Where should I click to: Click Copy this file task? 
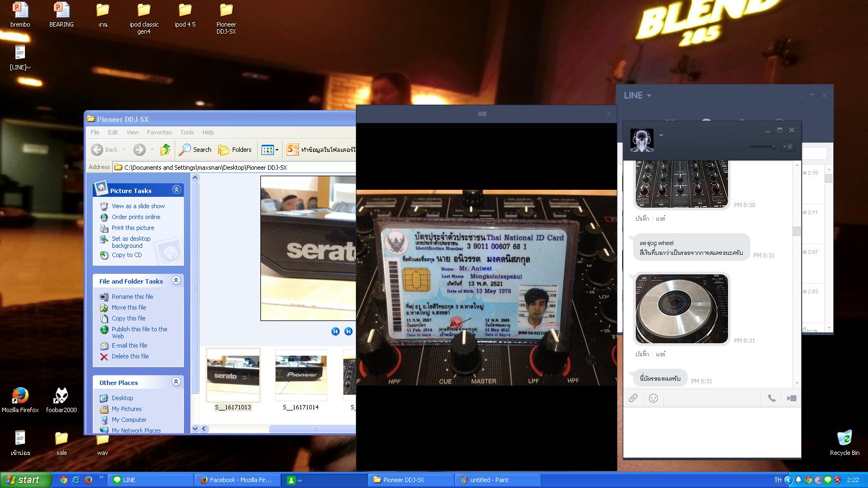(x=129, y=318)
